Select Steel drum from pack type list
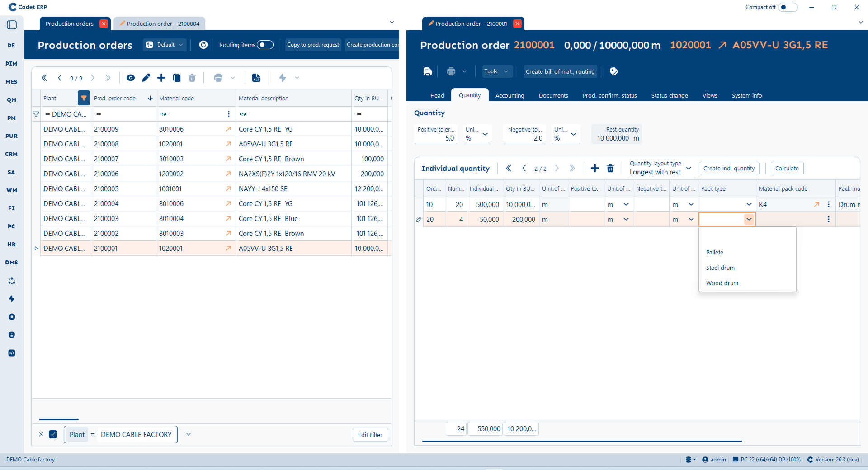868x470 pixels. coord(720,268)
